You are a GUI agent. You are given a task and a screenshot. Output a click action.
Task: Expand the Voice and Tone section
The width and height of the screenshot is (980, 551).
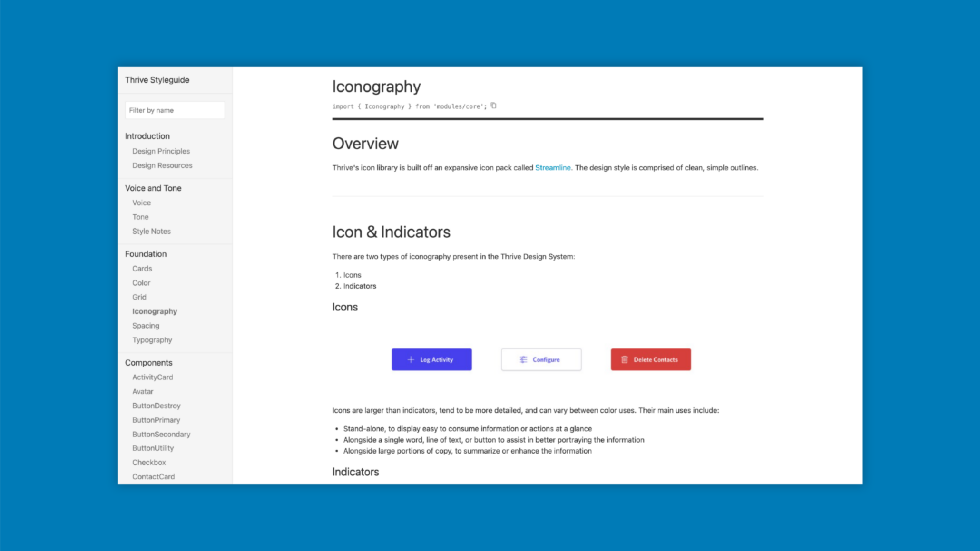click(x=153, y=188)
